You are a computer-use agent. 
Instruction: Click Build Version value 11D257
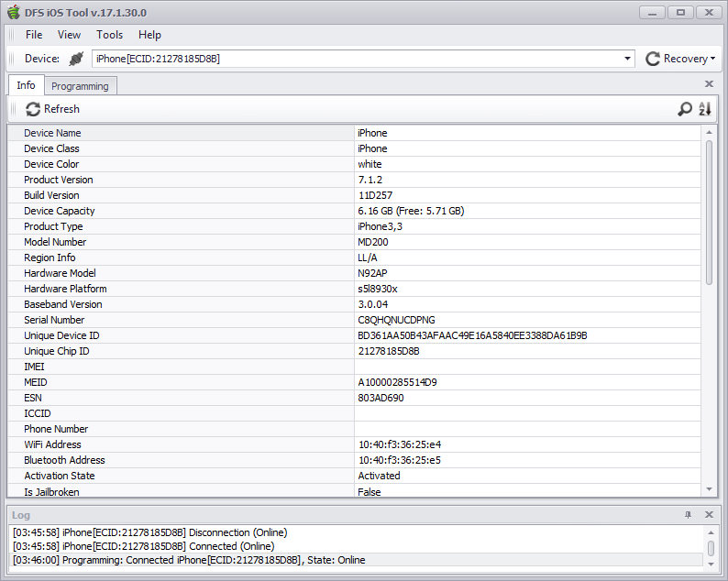tap(375, 195)
